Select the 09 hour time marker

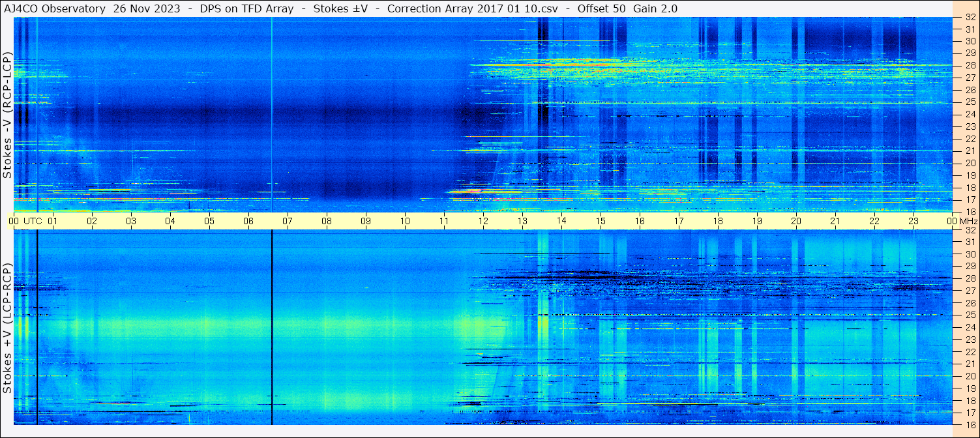(366, 221)
